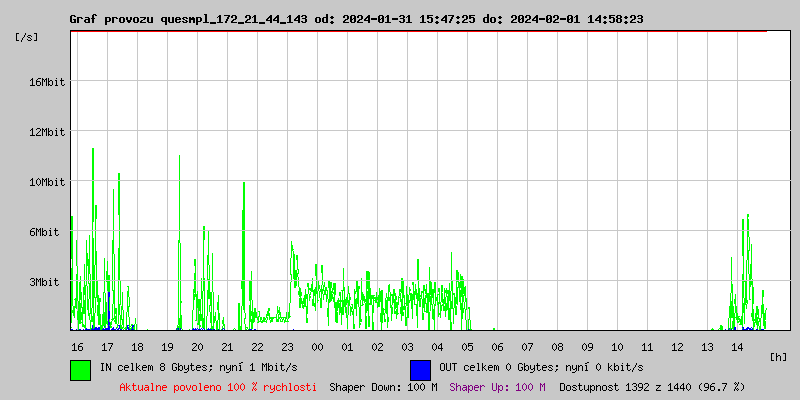This screenshot has width=800, height=400.
Task: Click the [/s] per-second unit label
Action: [27, 37]
